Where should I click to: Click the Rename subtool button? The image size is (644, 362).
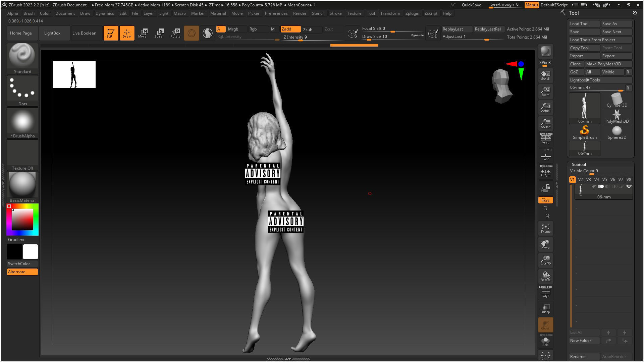pos(584,356)
